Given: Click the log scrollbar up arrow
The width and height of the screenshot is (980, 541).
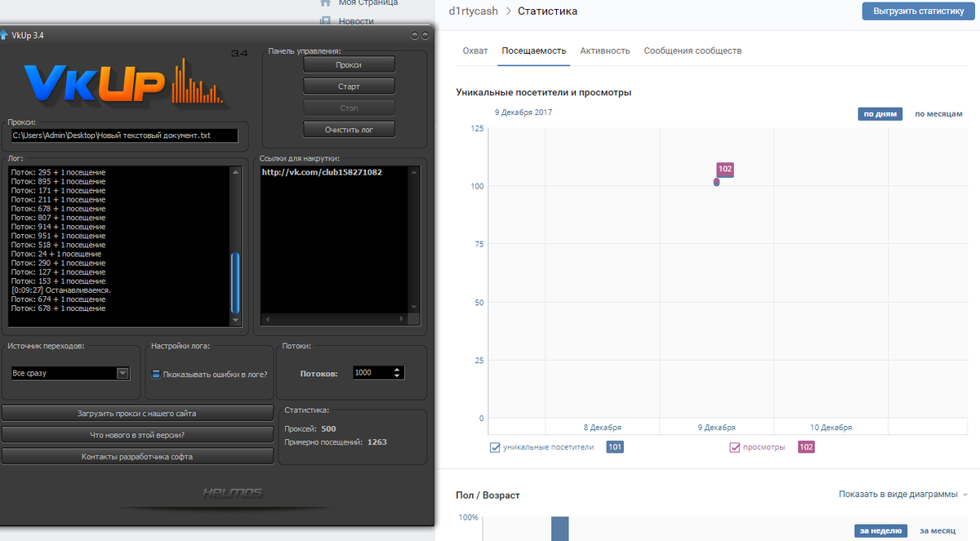Looking at the screenshot, I should click(236, 172).
